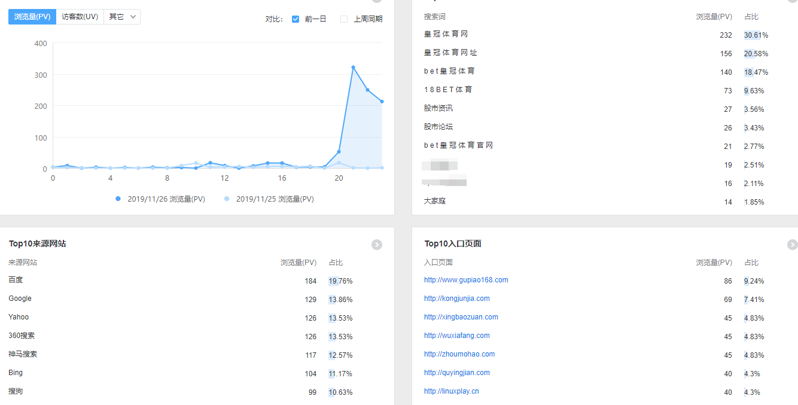Click the chart peak point above 300
Image resolution: width=798 pixels, height=405 pixels.
[353, 67]
